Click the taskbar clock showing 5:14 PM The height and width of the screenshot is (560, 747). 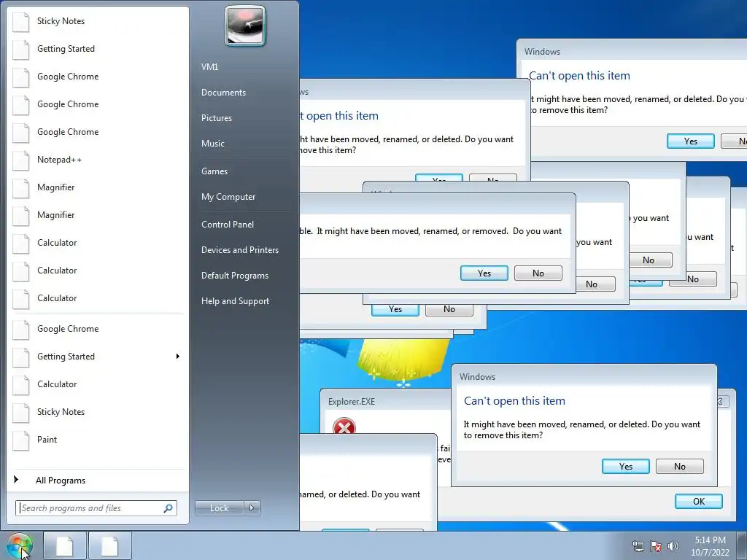click(x=710, y=546)
